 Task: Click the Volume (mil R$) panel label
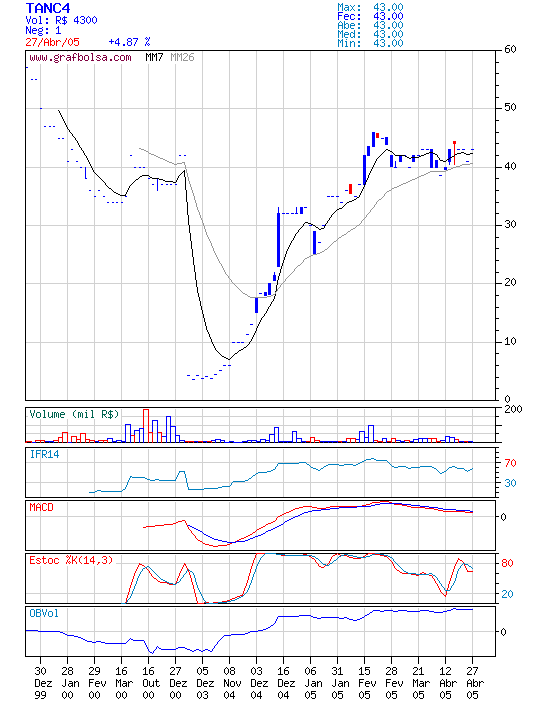tap(74, 414)
